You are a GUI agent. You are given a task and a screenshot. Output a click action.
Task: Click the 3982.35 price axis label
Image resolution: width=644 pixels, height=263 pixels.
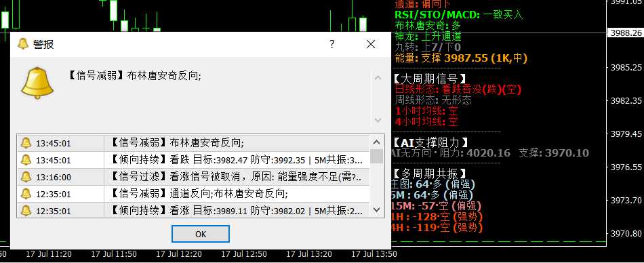click(x=626, y=100)
